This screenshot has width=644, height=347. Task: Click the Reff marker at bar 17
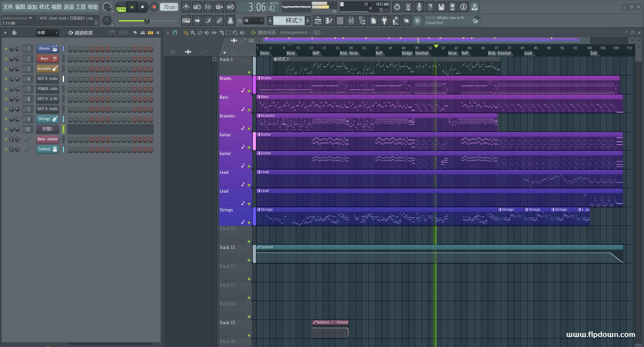coord(316,53)
